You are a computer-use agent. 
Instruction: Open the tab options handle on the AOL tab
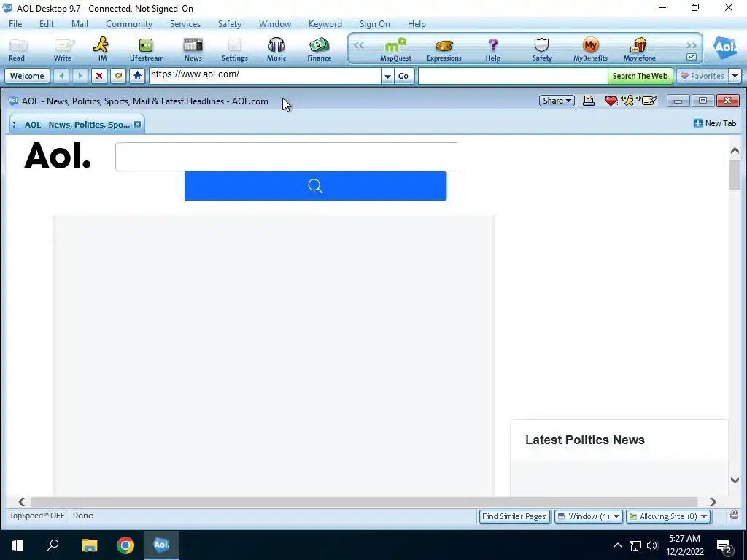click(x=15, y=124)
